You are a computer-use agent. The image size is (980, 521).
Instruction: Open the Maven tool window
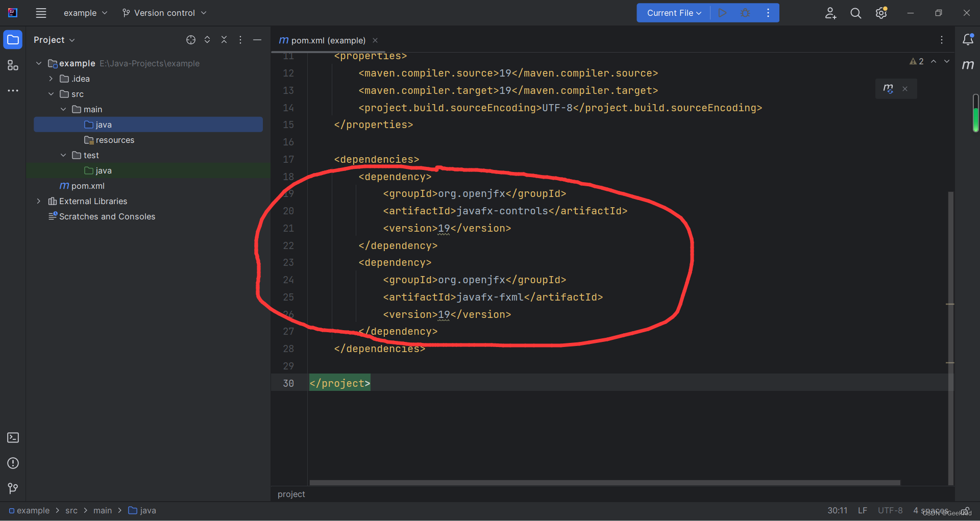[x=968, y=65]
